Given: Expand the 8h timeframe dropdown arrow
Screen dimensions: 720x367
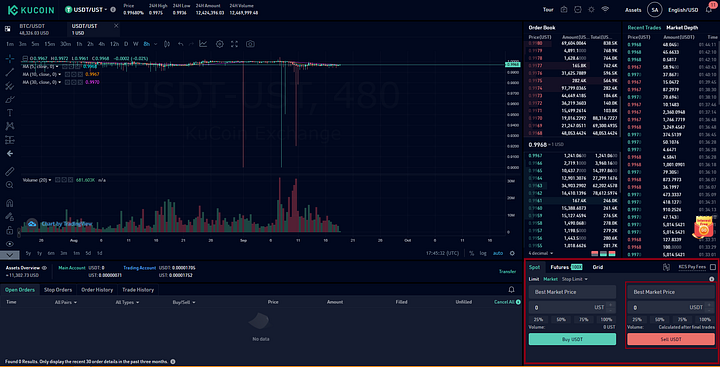Looking at the screenshot, I should pyautogui.click(x=155, y=44).
